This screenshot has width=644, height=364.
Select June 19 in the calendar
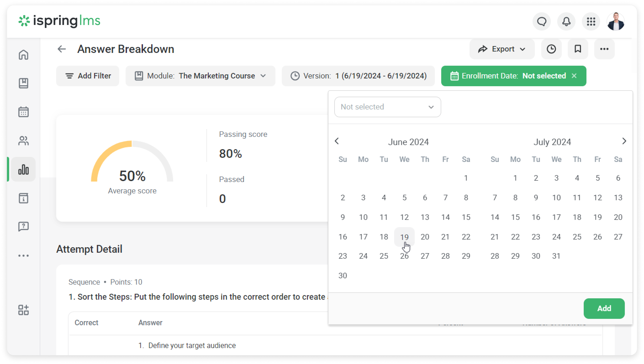pyautogui.click(x=404, y=237)
